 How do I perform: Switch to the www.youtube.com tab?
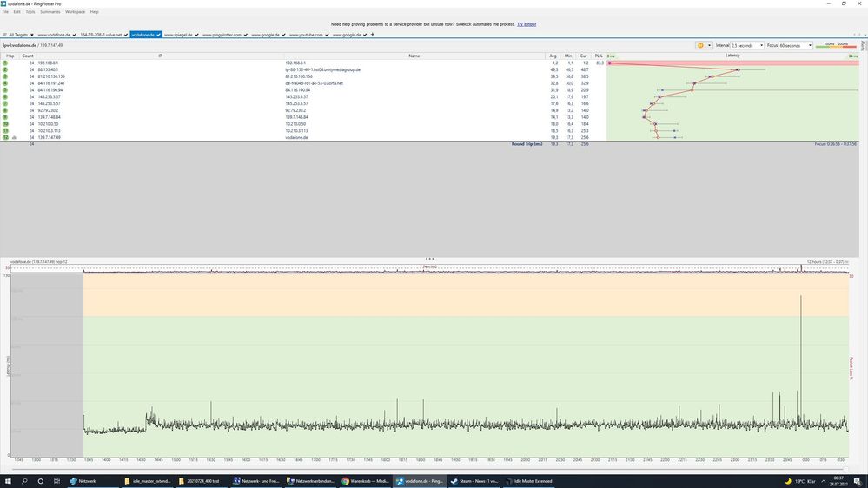(x=306, y=35)
